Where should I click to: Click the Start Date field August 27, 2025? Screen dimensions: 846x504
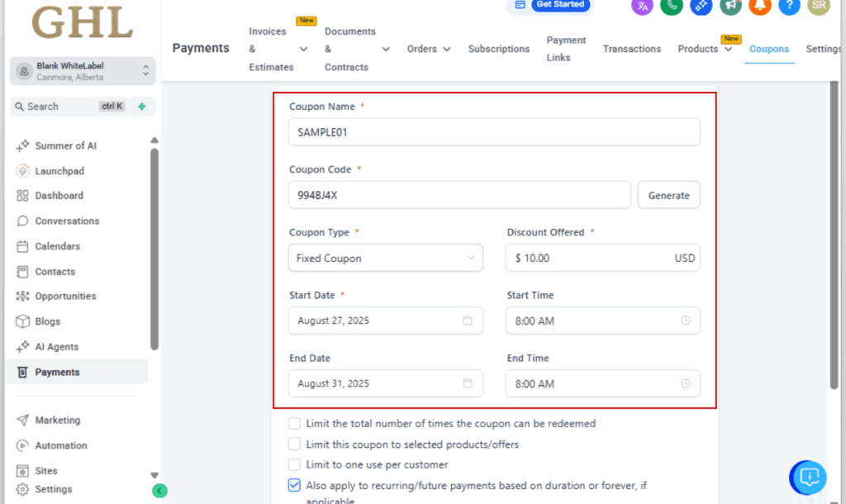pos(386,321)
